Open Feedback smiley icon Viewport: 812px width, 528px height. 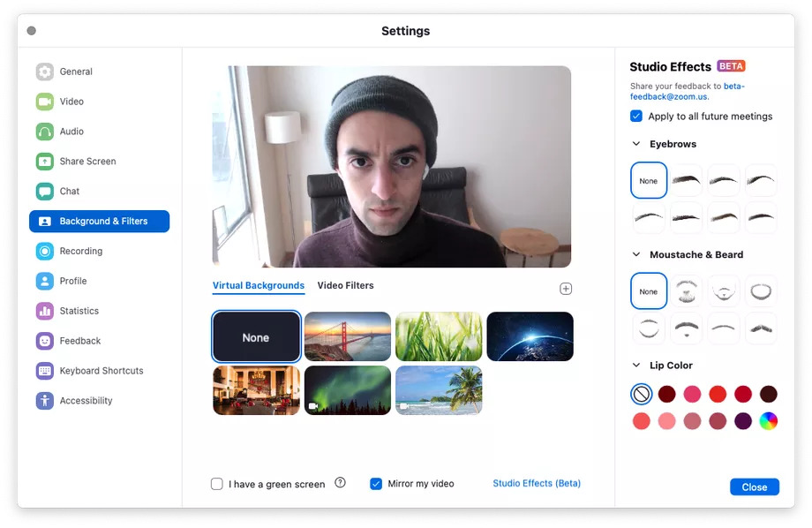[x=44, y=341]
